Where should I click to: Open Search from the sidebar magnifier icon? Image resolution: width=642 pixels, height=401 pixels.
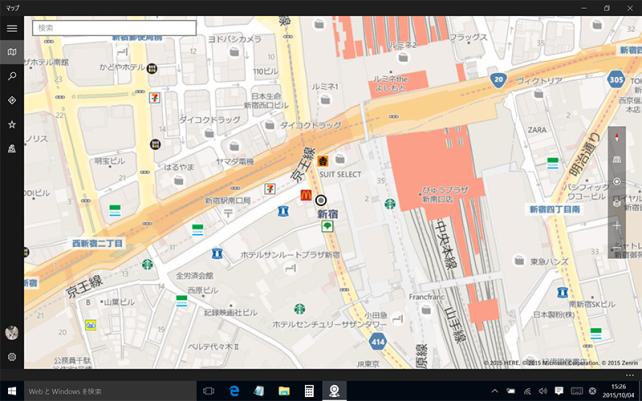(x=12, y=76)
